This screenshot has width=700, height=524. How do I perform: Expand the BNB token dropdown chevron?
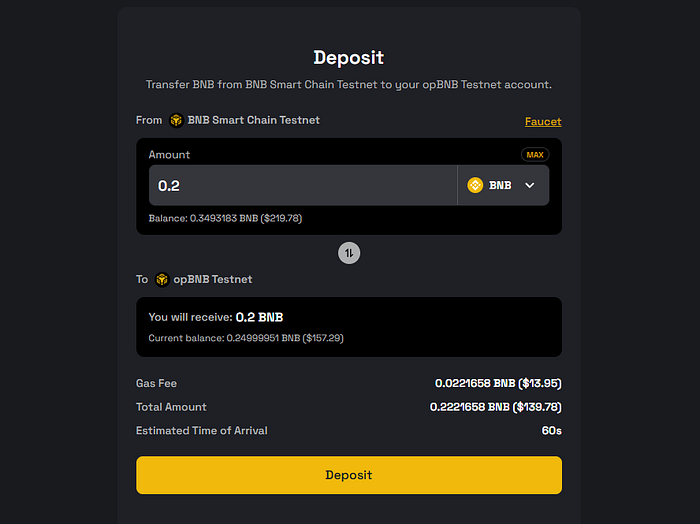coord(529,185)
